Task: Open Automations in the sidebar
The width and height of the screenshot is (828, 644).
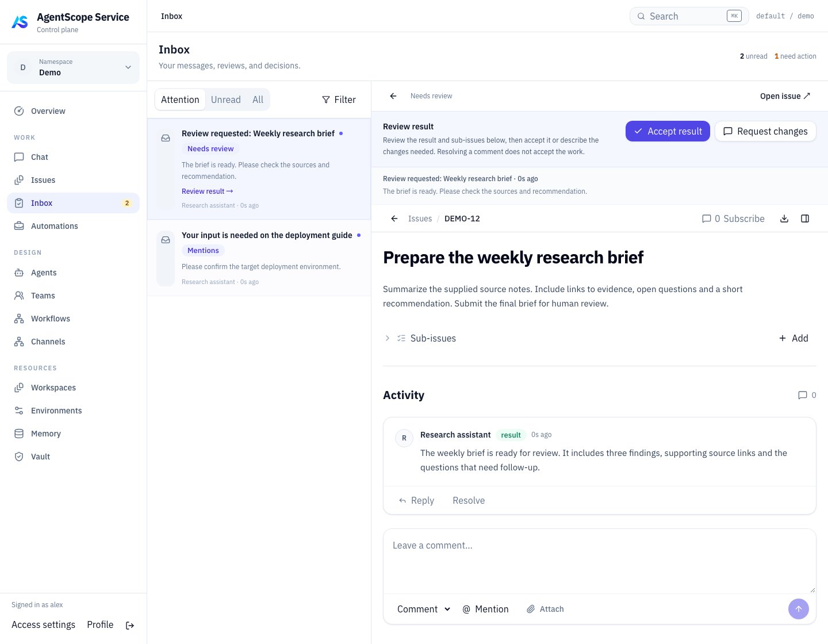Action: tap(73, 226)
